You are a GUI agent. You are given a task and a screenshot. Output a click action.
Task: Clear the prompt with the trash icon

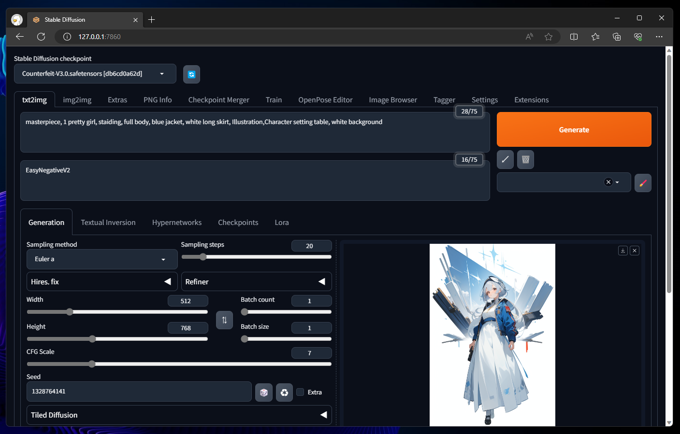[x=525, y=160]
